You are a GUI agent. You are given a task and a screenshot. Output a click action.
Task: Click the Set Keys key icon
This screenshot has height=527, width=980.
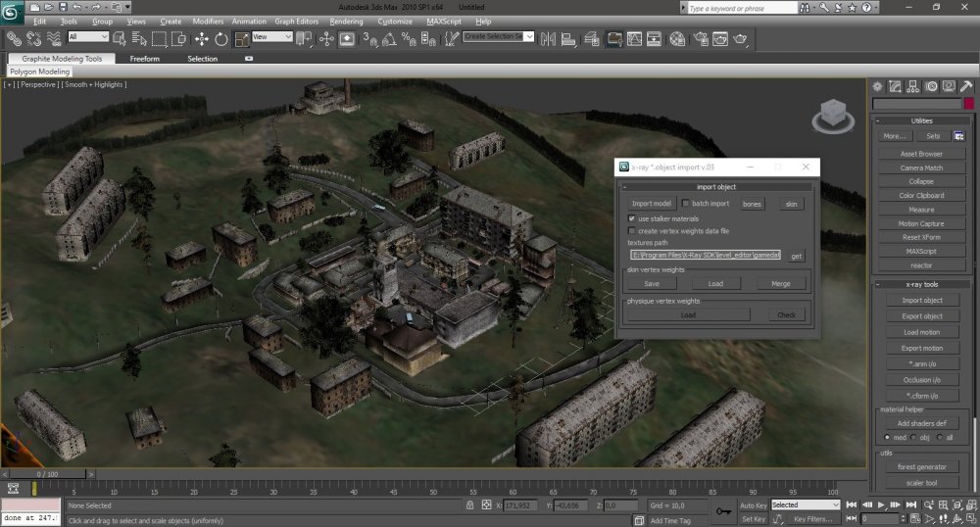[724, 511]
